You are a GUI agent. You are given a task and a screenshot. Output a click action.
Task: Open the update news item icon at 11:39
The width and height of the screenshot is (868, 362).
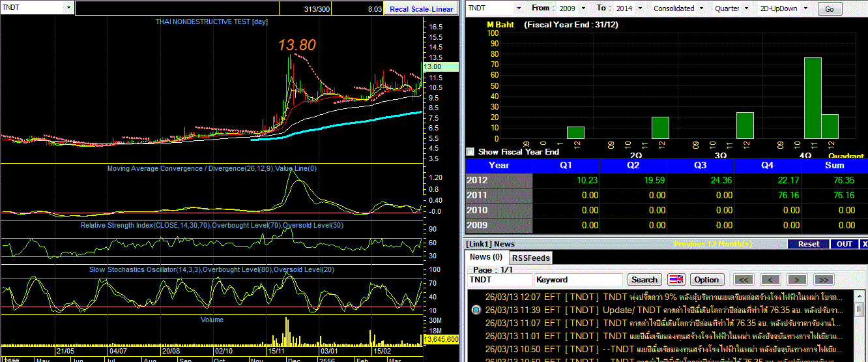[476, 310]
